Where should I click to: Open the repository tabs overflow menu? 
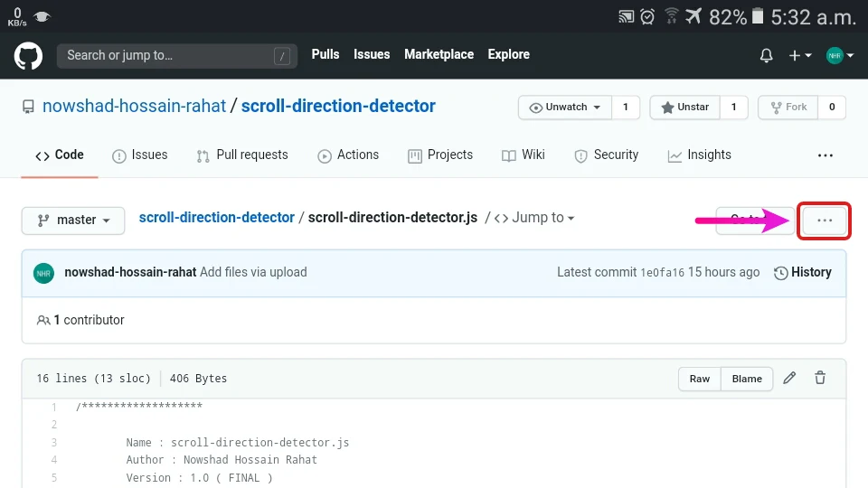(825, 155)
